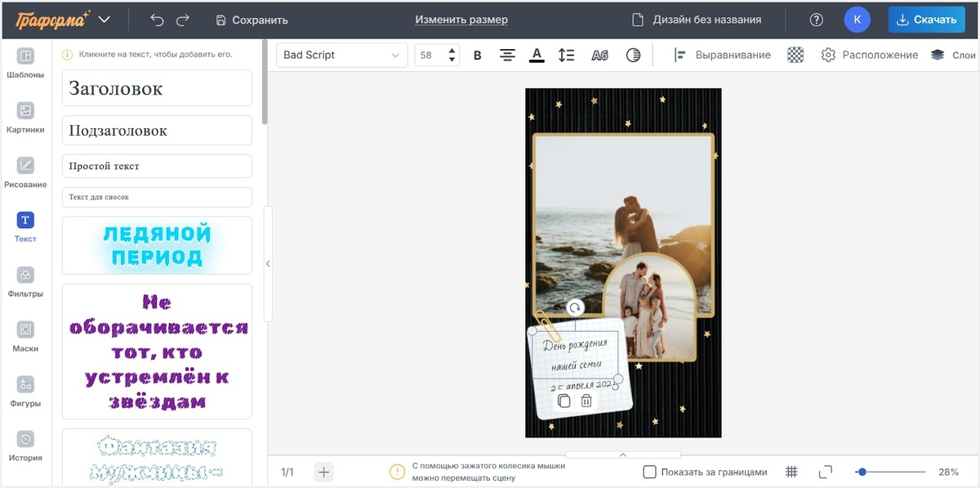Open text alignment center icon
The image size is (980, 488).
[507, 55]
